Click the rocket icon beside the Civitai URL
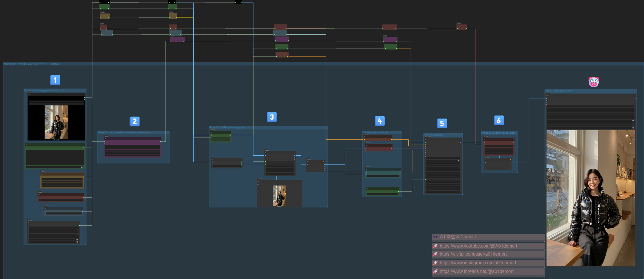This screenshot has width=644, height=279. coord(436,254)
